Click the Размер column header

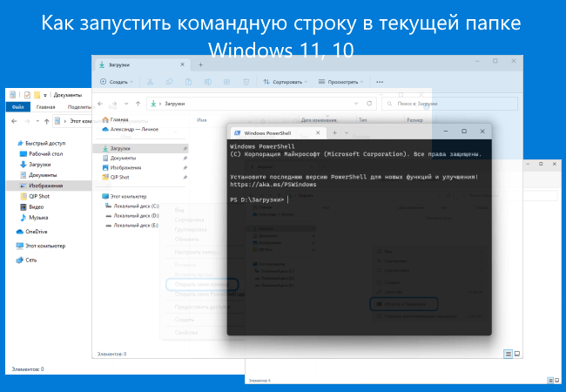pos(414,120)
